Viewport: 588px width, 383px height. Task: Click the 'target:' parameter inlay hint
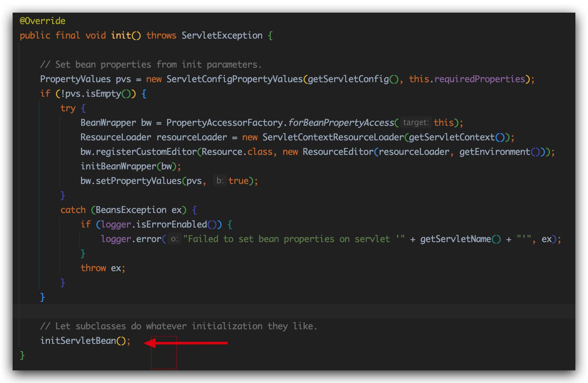(416, 123)
